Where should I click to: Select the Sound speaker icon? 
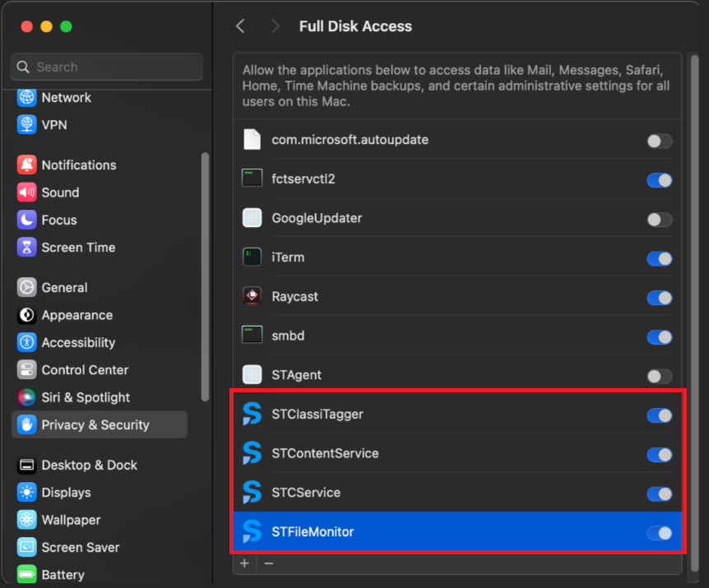click(x=26, y=192)
